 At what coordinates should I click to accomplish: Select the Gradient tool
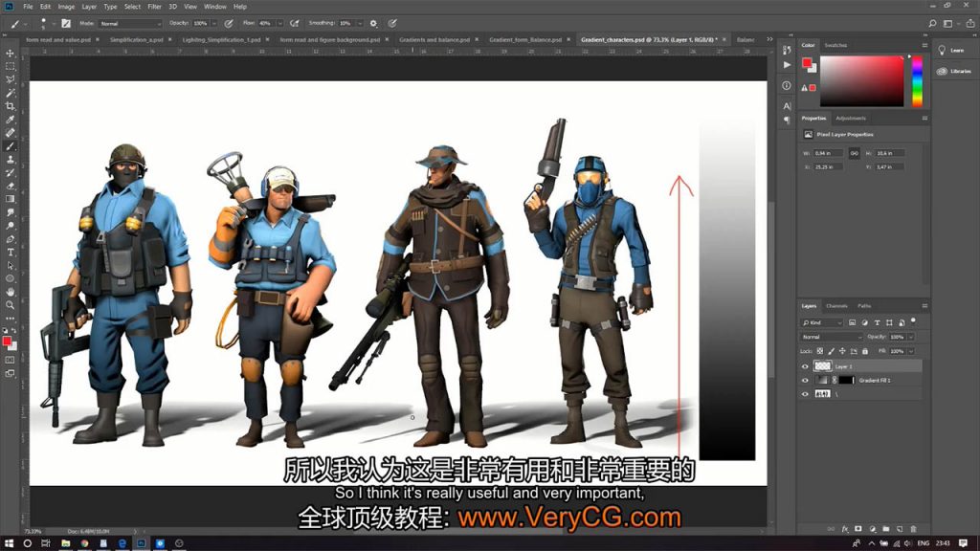10,199
